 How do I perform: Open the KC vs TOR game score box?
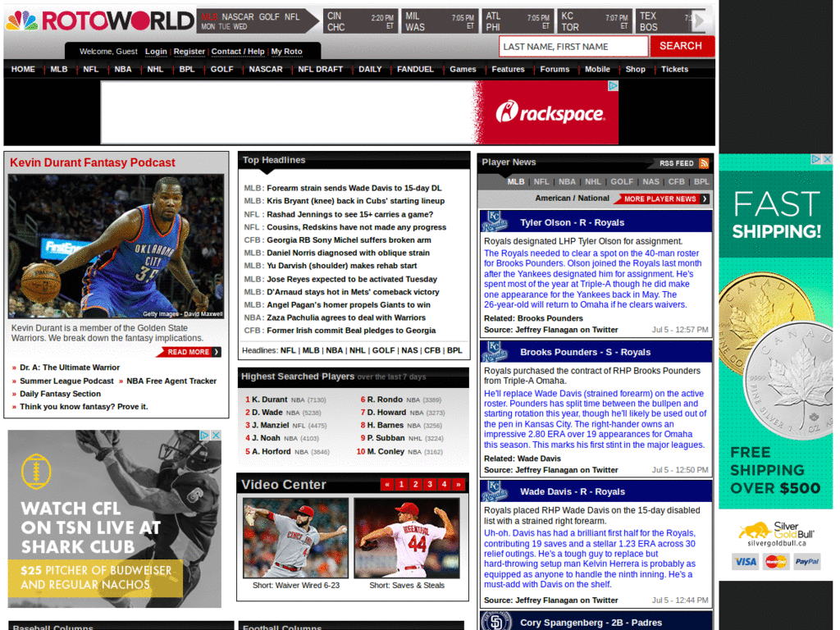tap(594, 21)
